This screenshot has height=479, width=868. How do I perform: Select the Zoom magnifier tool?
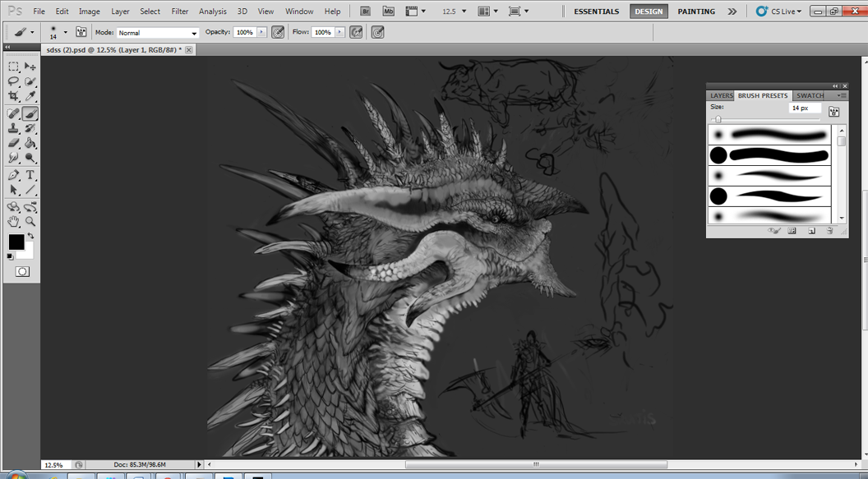pos(30,222)
